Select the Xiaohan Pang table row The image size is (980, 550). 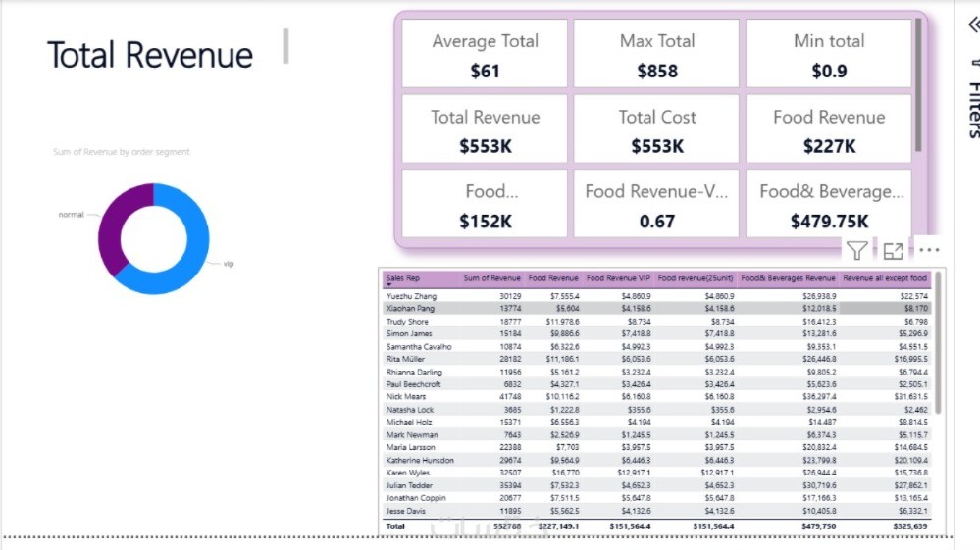click(412, 308)
